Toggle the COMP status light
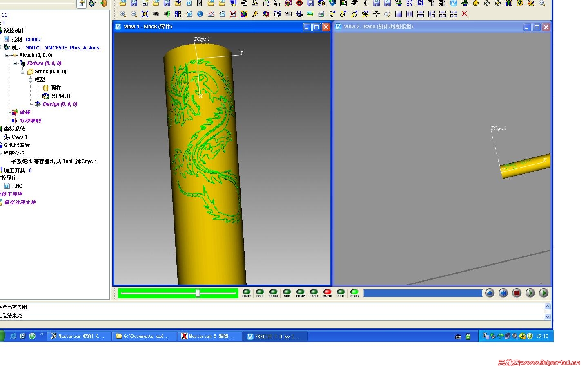This screenshot has height=368, width=588. click(301, 293)
